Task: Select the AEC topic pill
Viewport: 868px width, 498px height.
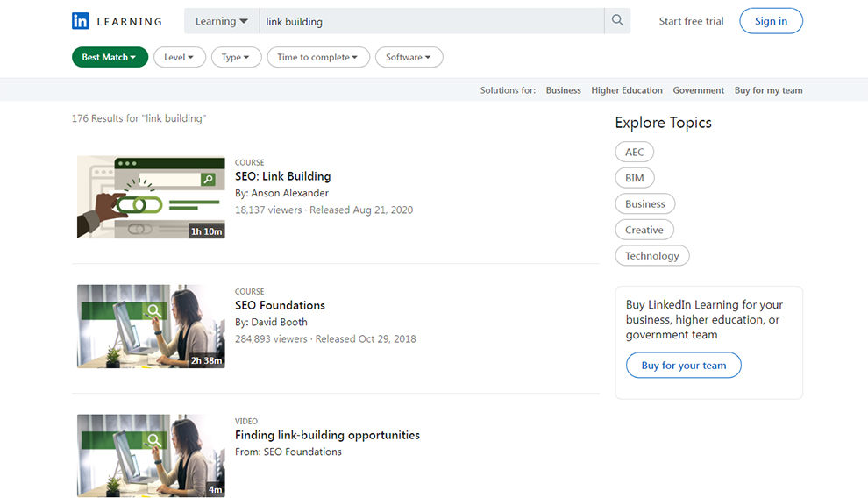Action: click(x=635, y=153)
